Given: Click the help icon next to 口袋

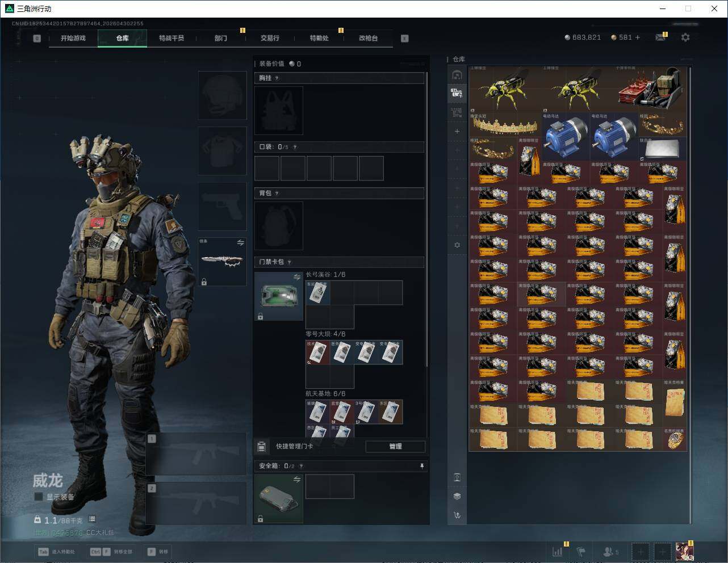Looking at the screenshot, I should [x=295, y=147].
